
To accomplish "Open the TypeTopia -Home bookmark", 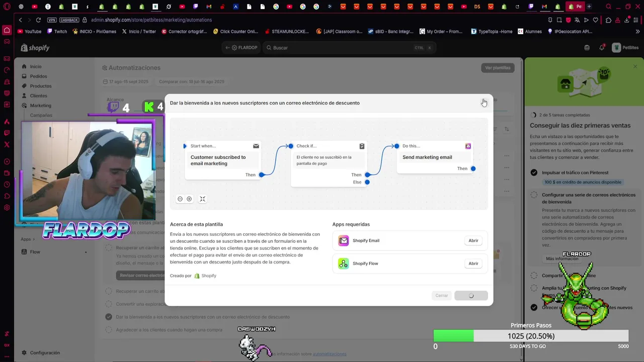I will 492,31.
